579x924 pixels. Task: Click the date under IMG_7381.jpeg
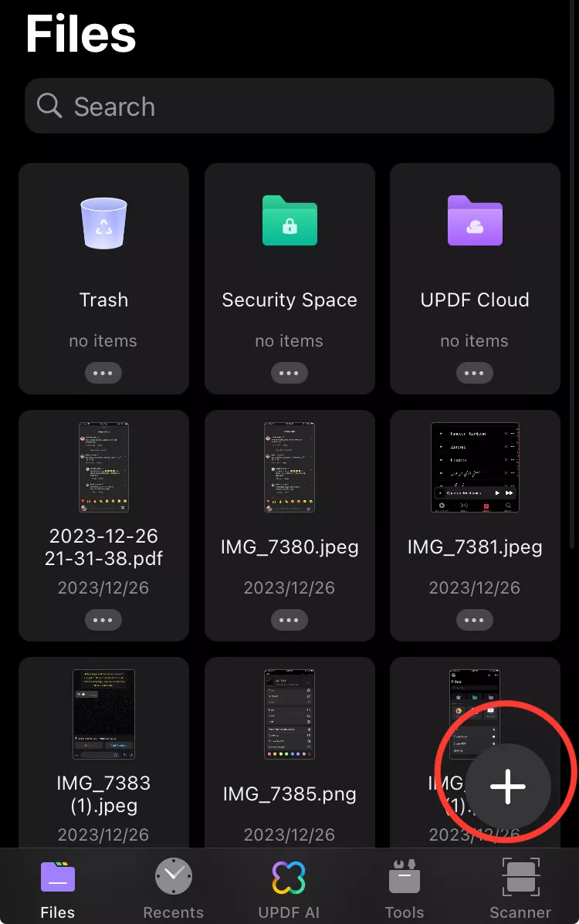coord(475,588)
